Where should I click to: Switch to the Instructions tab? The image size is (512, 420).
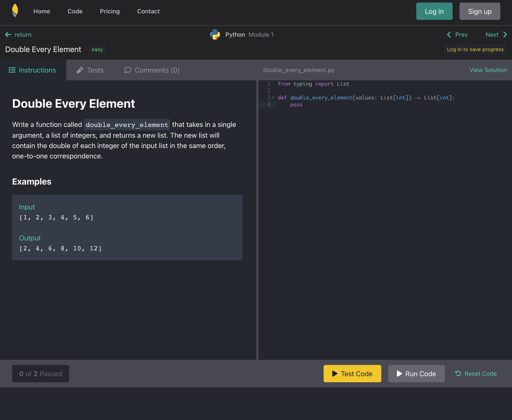(33, 70)
